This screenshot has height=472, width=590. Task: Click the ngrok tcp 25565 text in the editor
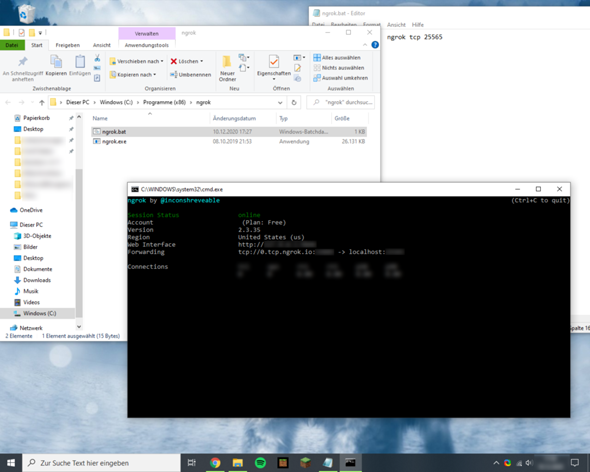(x=414, y=37)
